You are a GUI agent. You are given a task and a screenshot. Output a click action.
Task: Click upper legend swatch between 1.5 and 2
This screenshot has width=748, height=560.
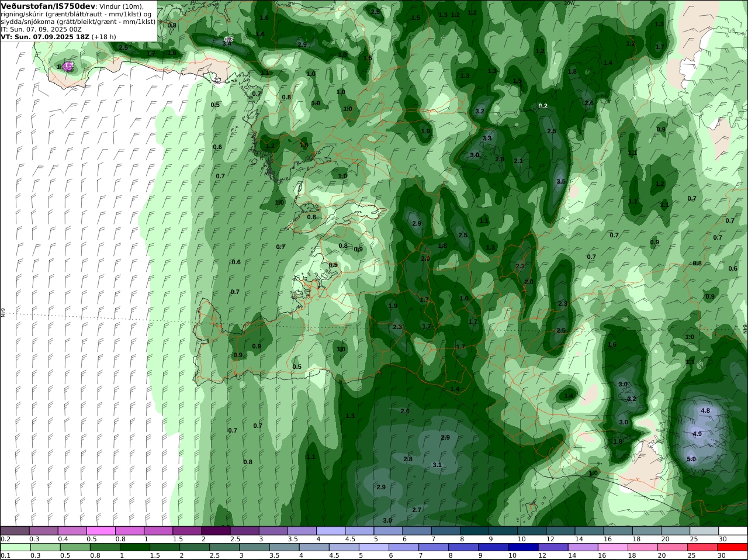pos(187,531)
